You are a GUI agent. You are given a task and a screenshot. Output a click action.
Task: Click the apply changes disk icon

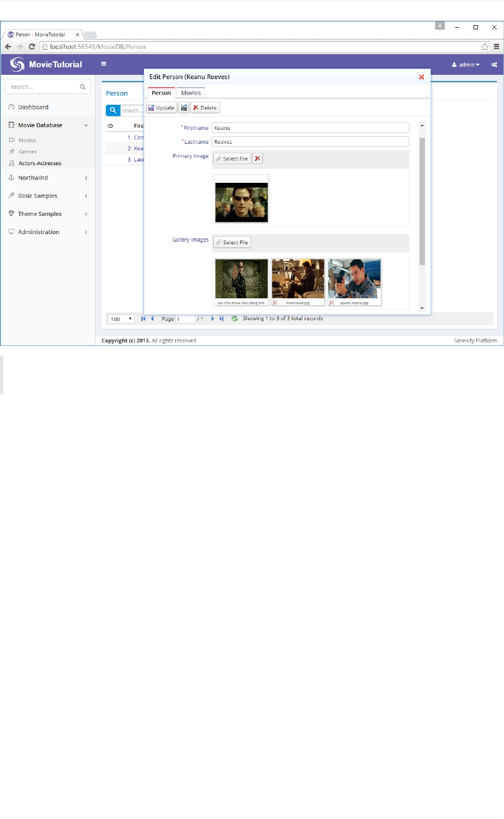tap(184, 108)
